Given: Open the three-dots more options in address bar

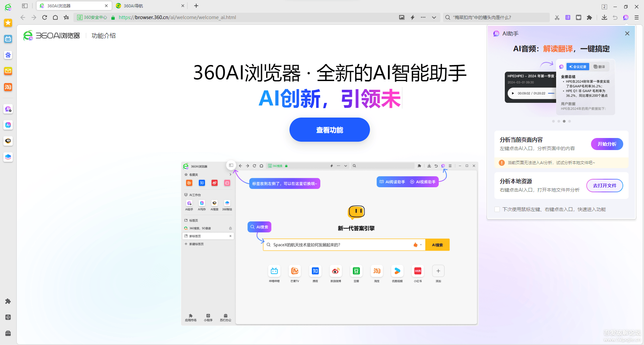Looking at the screenshot, I should [423, 17].
